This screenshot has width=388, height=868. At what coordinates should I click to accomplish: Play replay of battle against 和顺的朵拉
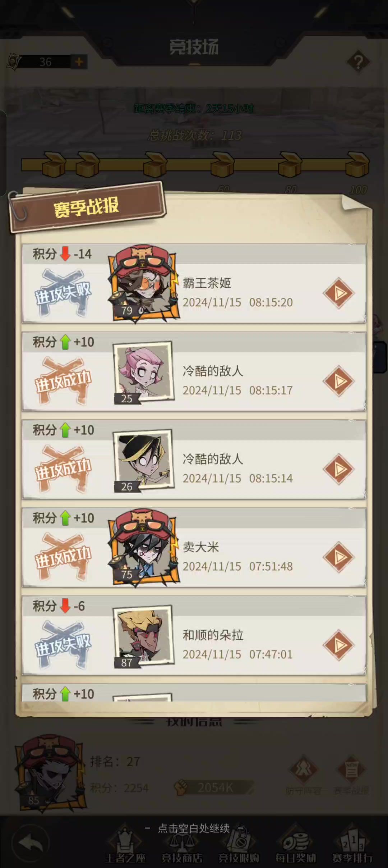(x=339, y=645)
